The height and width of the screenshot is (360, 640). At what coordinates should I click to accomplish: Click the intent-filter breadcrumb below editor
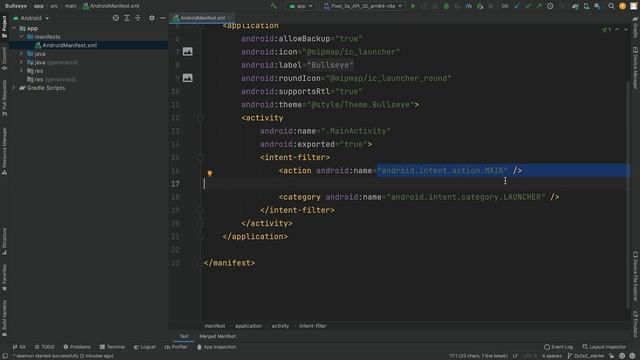313,326
